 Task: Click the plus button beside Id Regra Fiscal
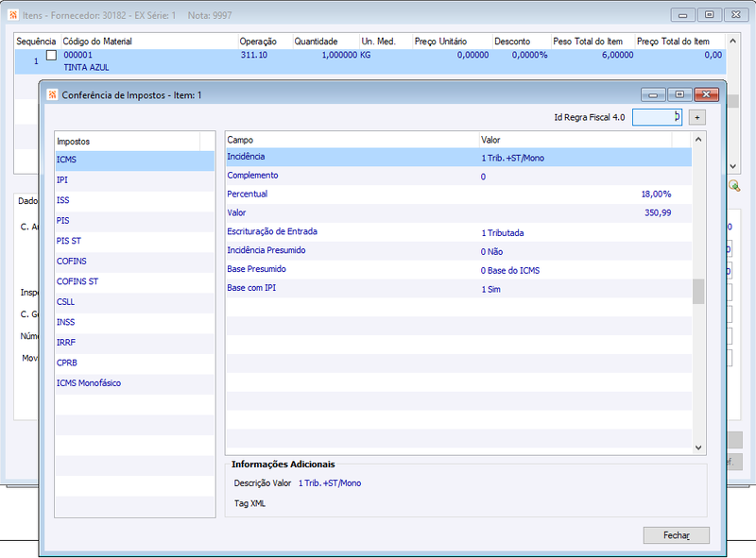point(696,117)
